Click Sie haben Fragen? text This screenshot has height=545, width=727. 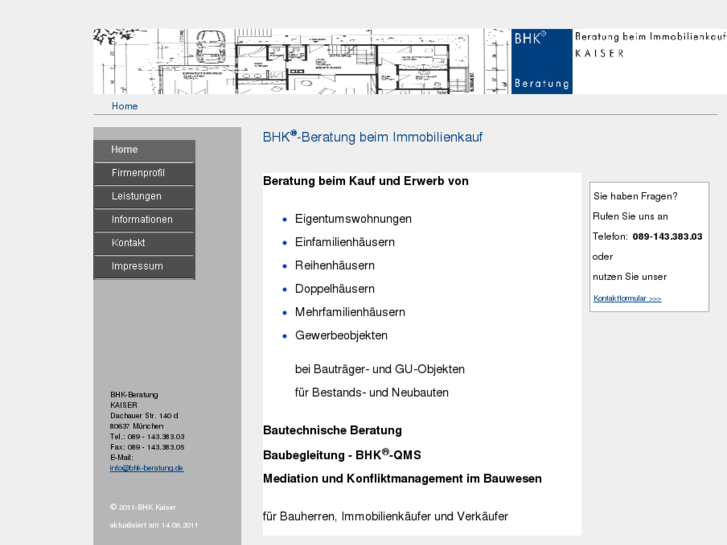(x=635, y=196)
